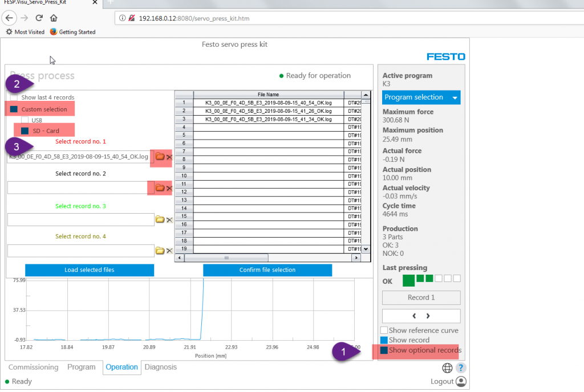Click the Festo logo
This screenshot has width=584, height=392.
(446, 56)
